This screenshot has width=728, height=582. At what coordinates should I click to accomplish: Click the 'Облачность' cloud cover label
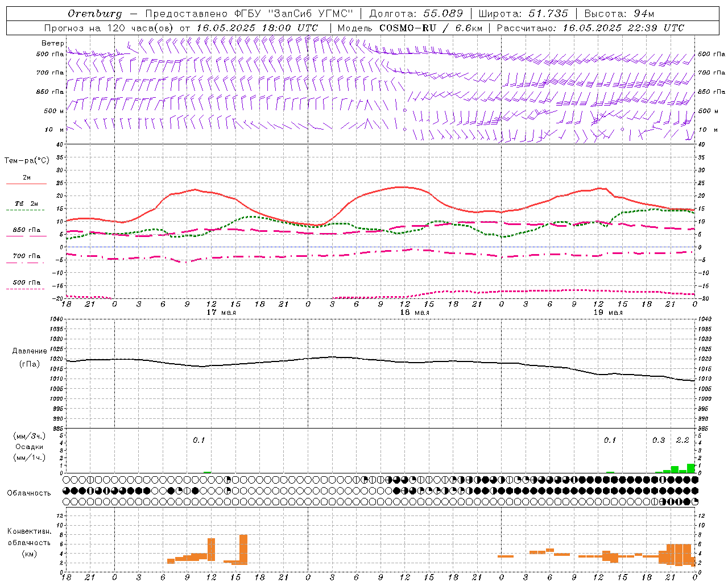(29, 493)
